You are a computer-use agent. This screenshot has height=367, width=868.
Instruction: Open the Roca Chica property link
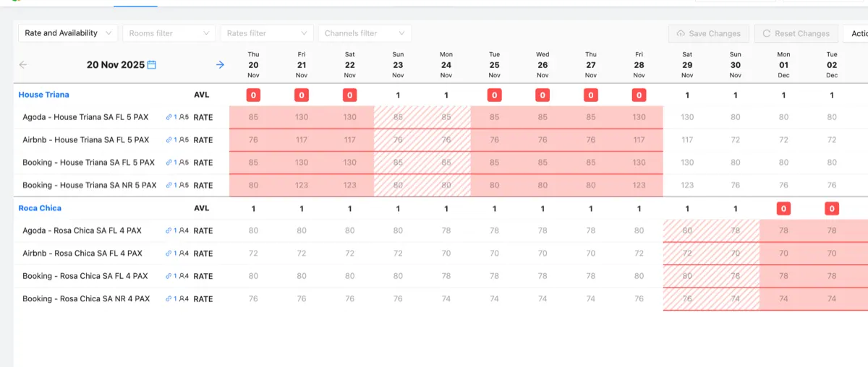pos(40,208)
